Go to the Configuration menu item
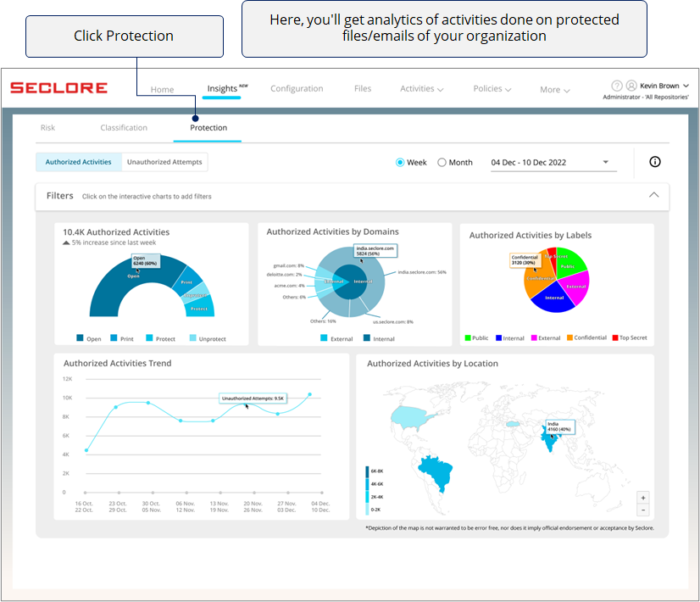 click(297, 89)
